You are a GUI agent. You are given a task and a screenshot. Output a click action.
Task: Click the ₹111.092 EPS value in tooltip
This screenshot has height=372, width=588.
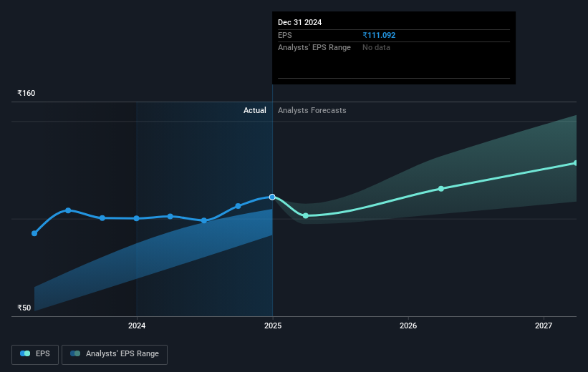[379, 35]
